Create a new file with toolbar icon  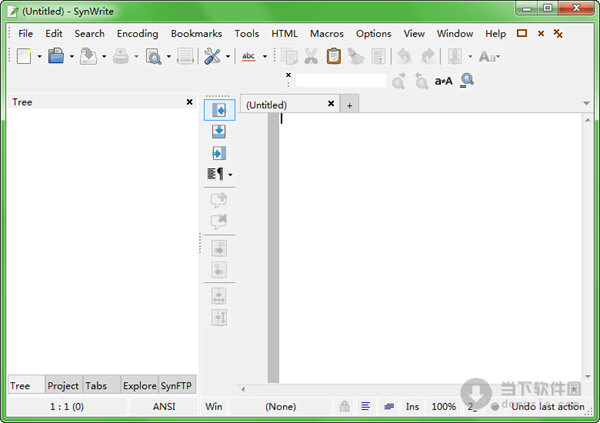24,56
